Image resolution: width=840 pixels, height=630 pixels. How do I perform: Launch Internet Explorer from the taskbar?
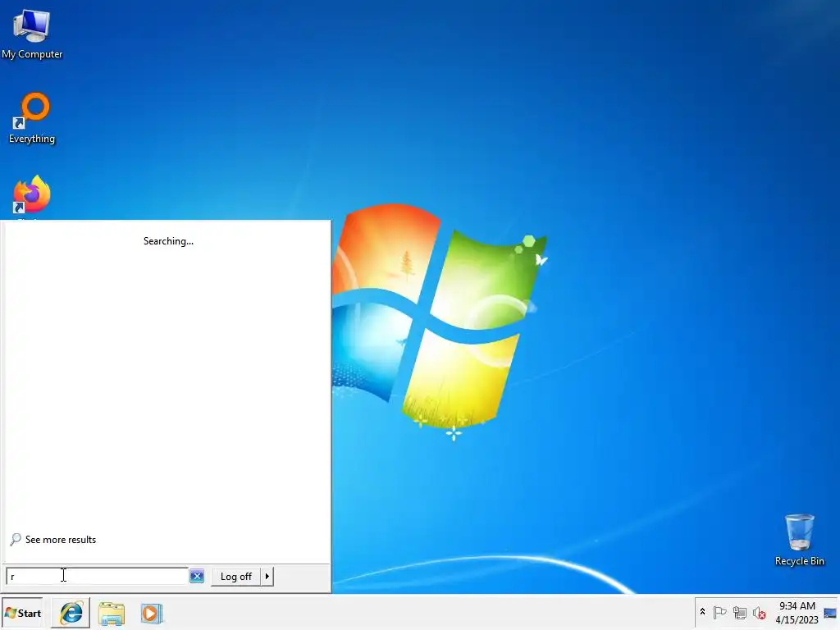point(71,613)
